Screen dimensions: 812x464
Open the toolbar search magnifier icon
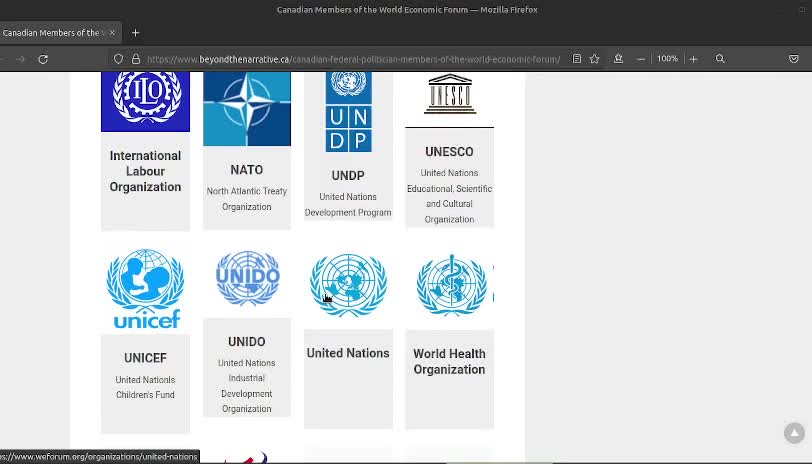[x=720, y=59]
